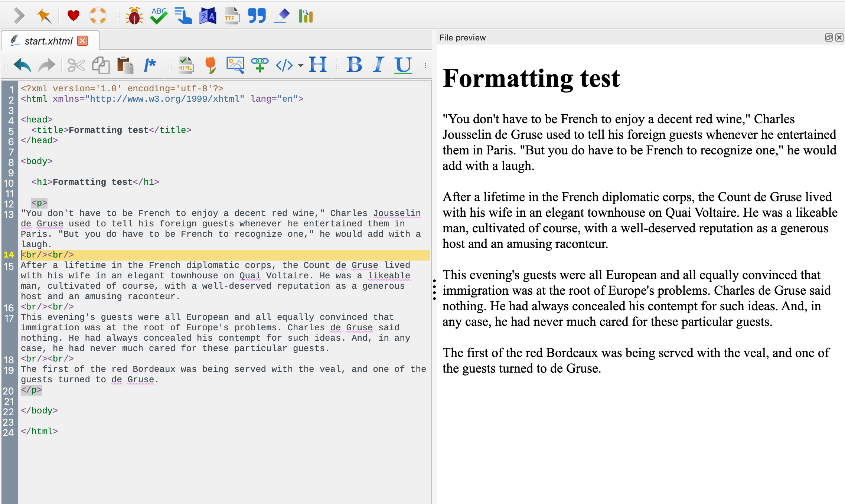Close the start.xhtml tab with red X
845x504 pixels.
[x=82, y=41]
